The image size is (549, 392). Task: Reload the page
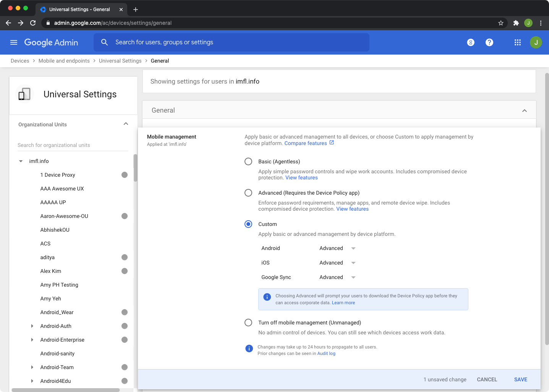[x=33, y=23]
